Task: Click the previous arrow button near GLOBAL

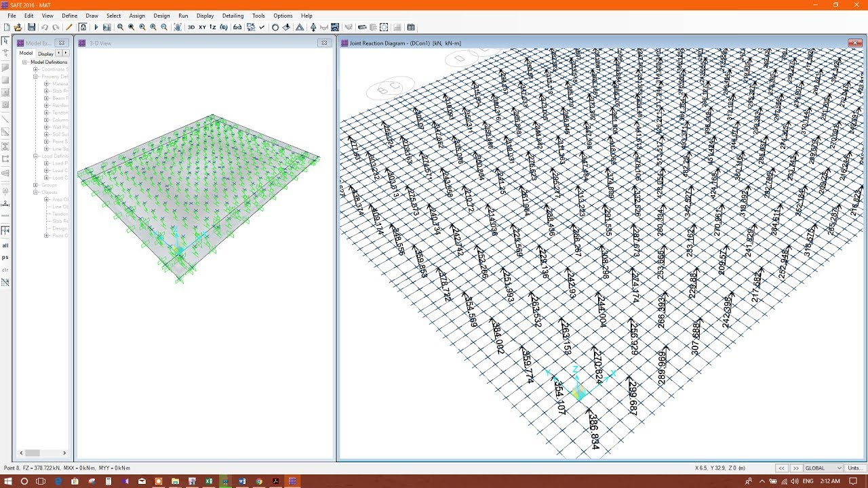Action: coord(781,468)
